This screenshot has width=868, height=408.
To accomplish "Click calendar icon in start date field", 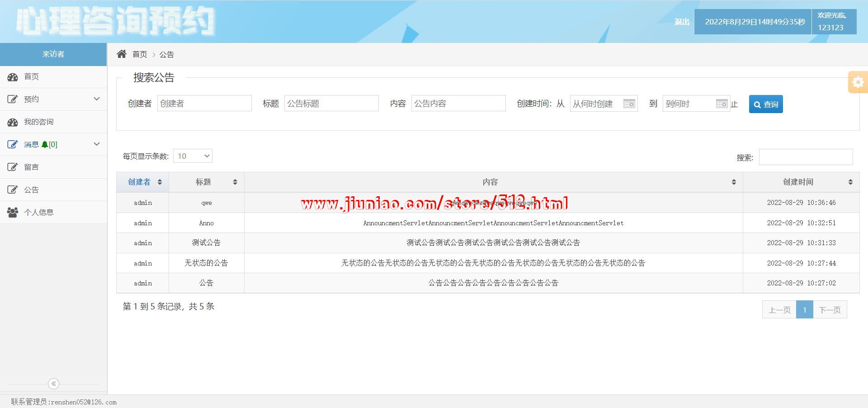I will (x=629, y=104).
